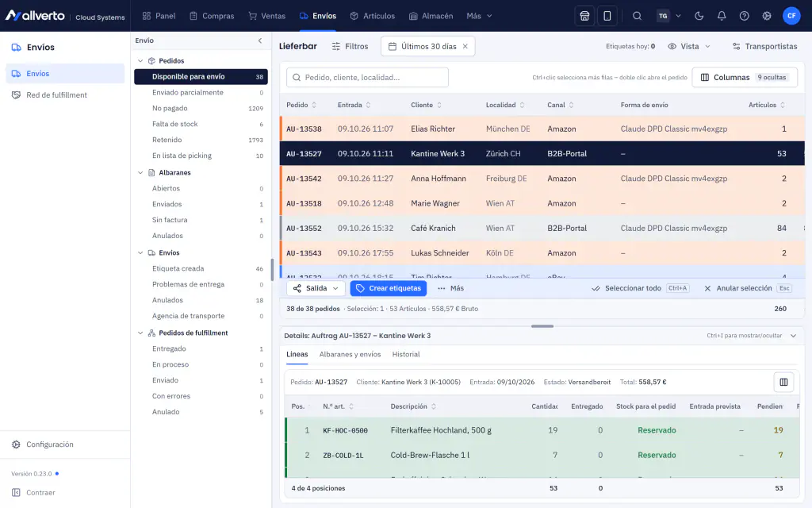812x508 pixels.
Task: Click the horizontal panel divider handle
Action: click(x=542, y=326)
